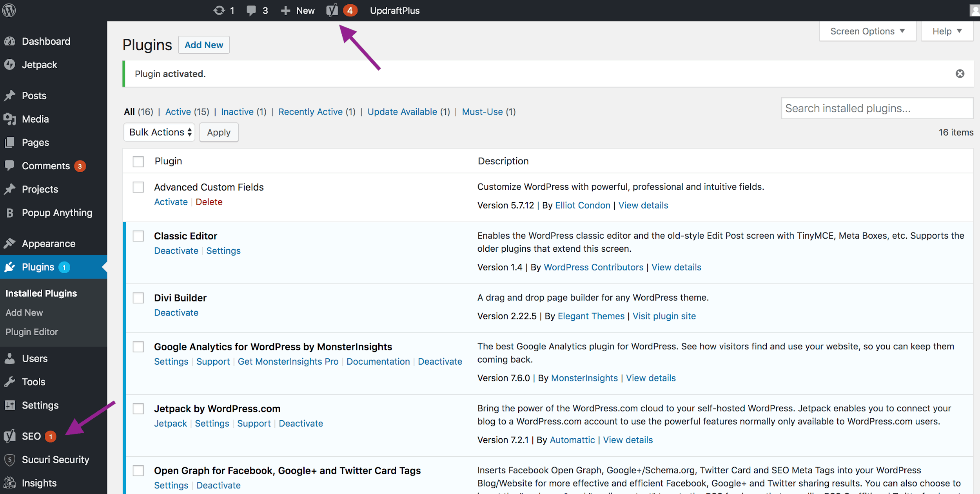This screenshot has height=494, width=980.
Task: View details of Jetpack plugin
Action: pos(628,440)
